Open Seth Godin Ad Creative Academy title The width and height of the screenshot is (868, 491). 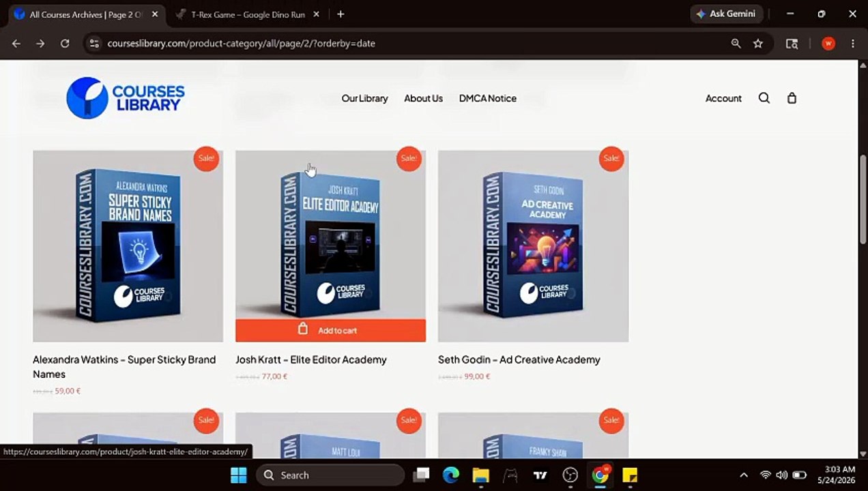tap(519, 359)
